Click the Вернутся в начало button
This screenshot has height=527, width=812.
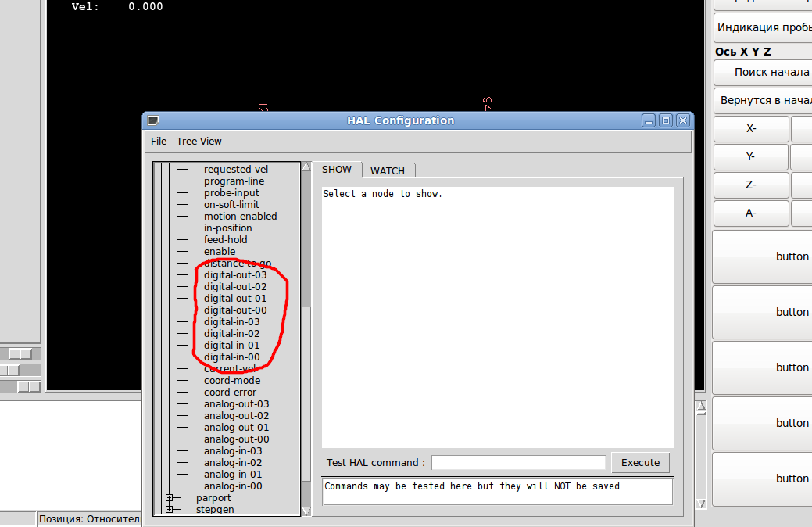pos(763,100)
